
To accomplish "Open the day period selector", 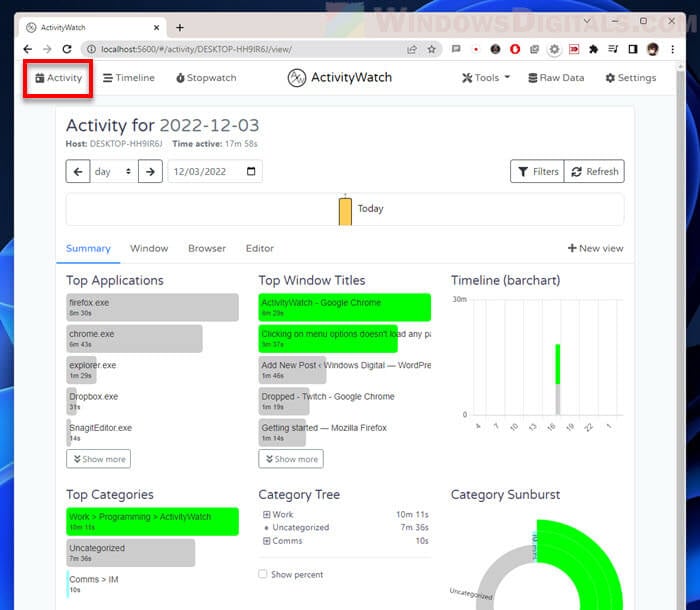I will tap(114, 171).
